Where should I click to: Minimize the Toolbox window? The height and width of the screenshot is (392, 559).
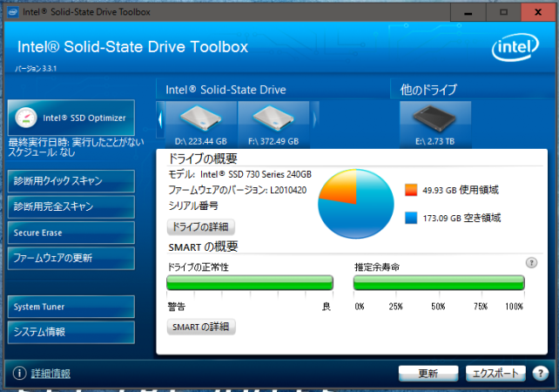468,12
